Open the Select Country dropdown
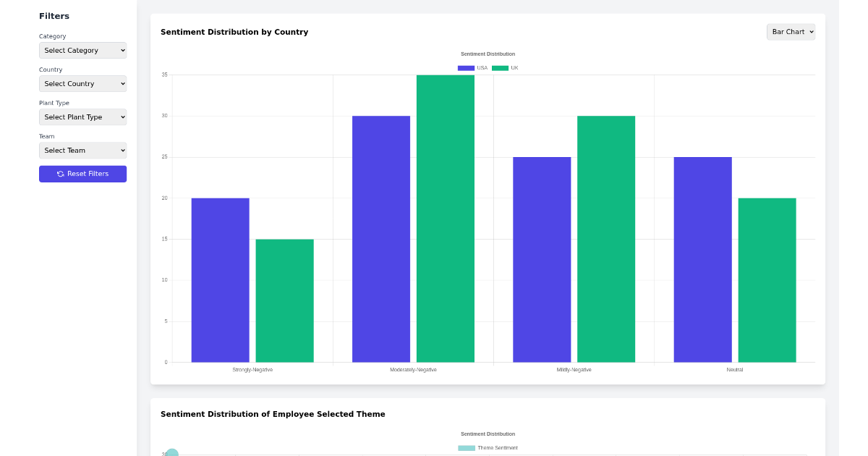Image resolution: width=868 pixels, height=456 pixels. point(82,83)
